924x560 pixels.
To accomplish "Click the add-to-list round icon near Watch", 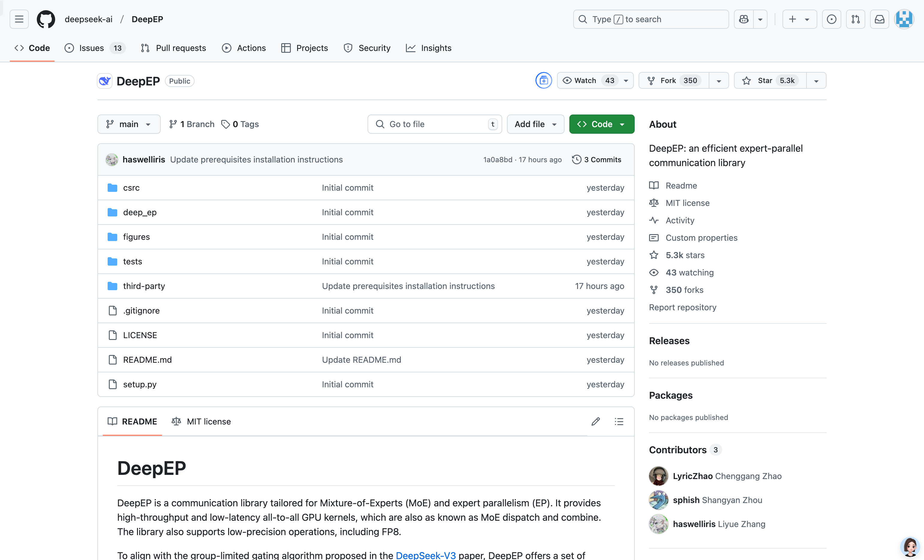I will point(543,80).
